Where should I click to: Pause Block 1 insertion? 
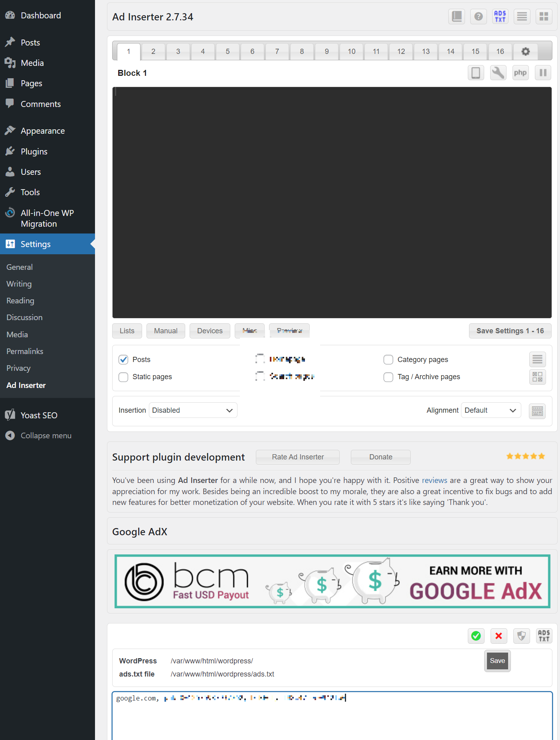[543, 73]
